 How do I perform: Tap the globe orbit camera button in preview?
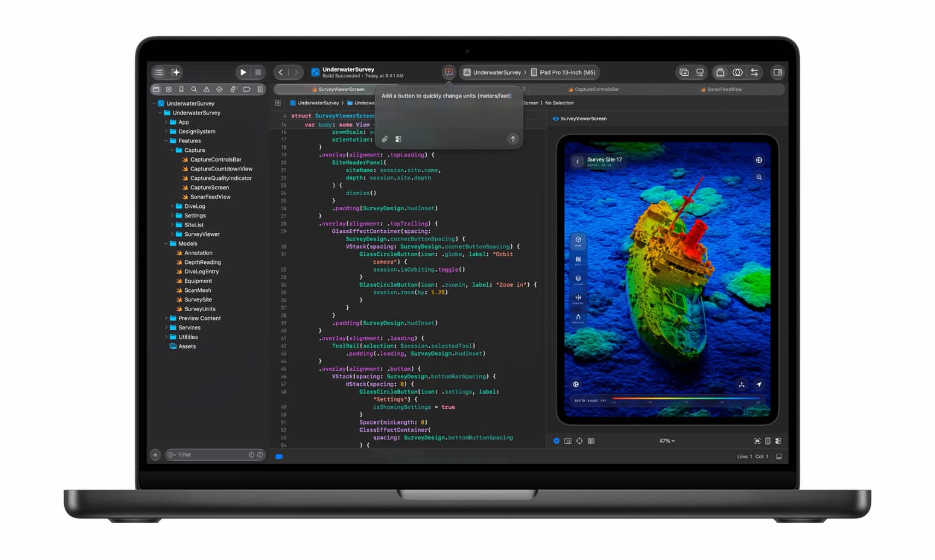(x=759, y=160)
